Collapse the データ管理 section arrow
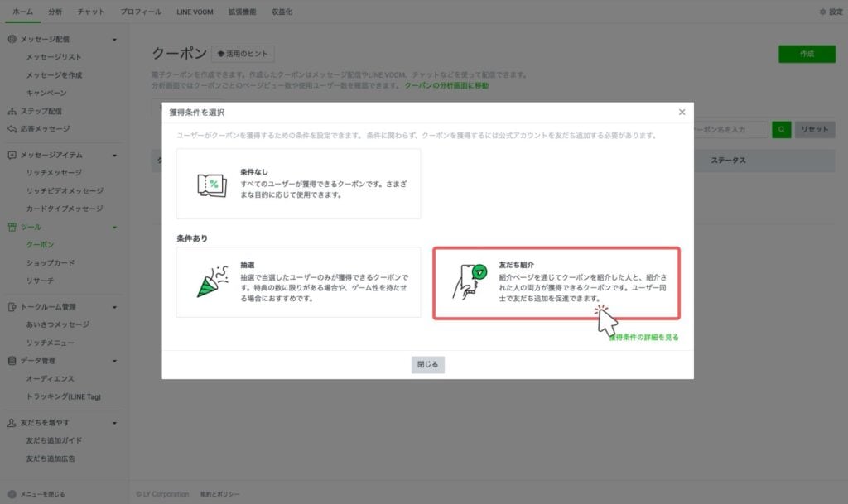 click(114, 361)
